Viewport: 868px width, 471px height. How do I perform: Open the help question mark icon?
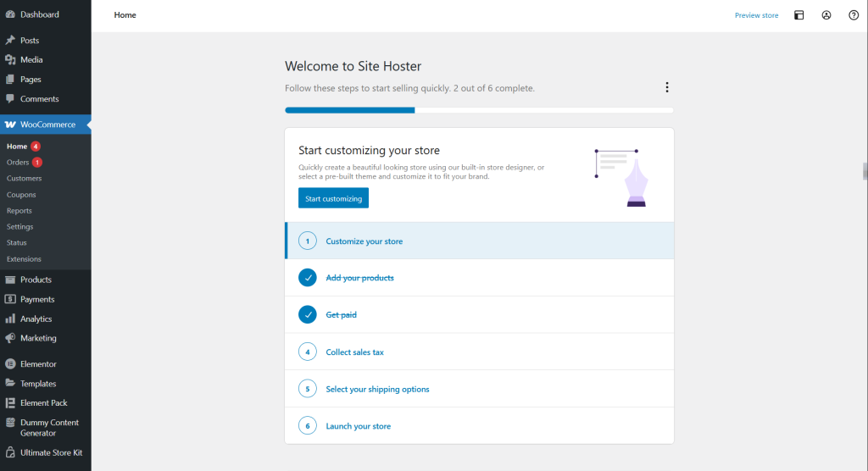click(854, 15)
